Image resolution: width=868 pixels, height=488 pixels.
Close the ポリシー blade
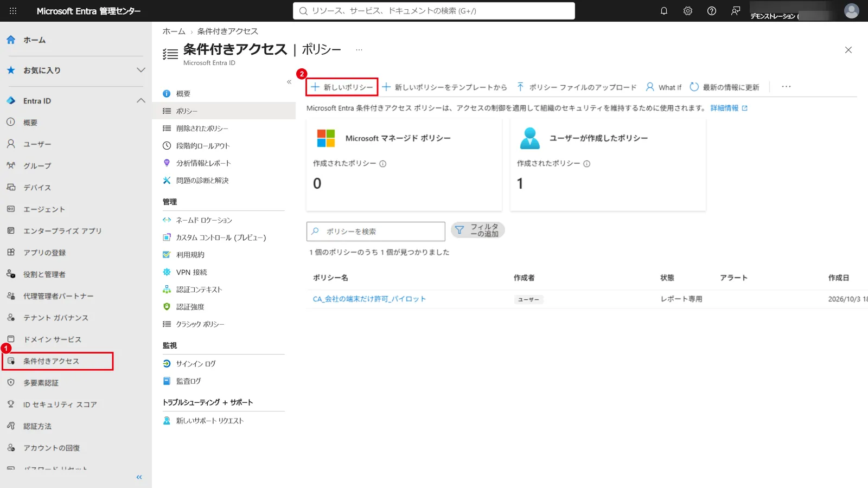848,50
